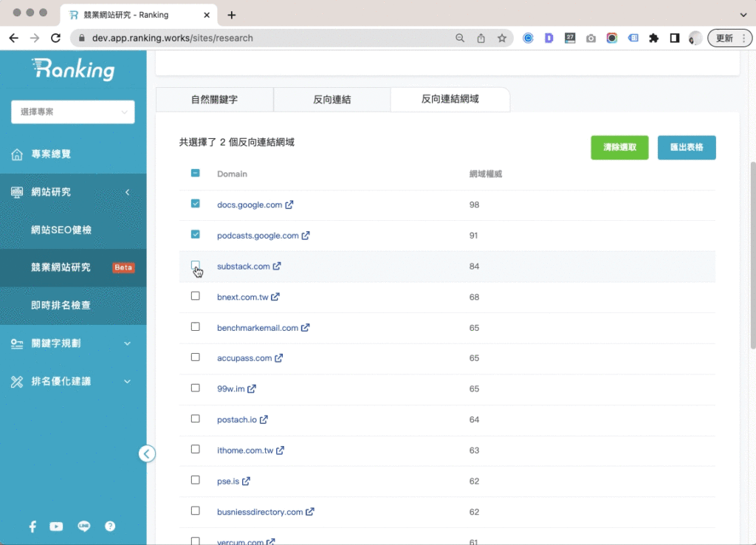Open 競業網站研究 Beta menu item
The image size is (756, 545).
click(73, 267)
